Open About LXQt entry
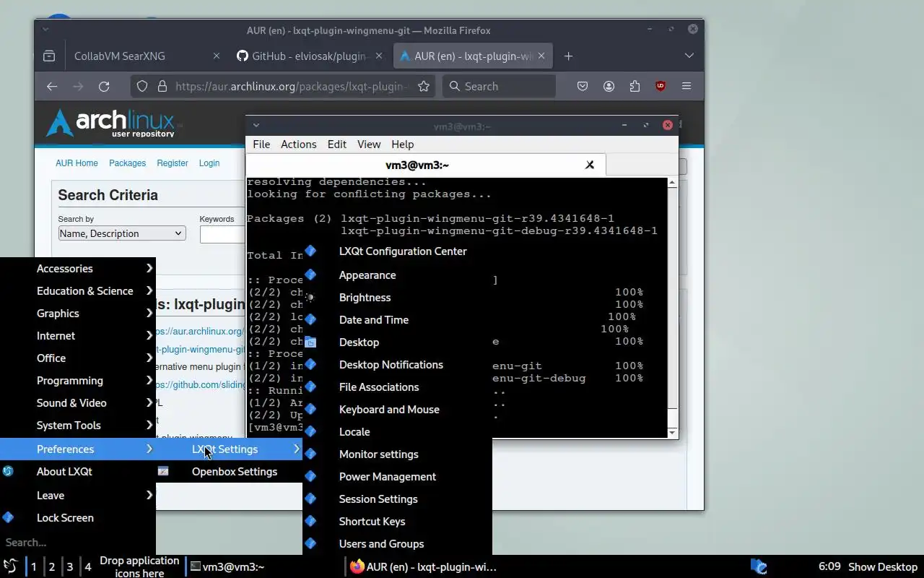This screenshot has width=924, height=578. (x=78, y=472)
